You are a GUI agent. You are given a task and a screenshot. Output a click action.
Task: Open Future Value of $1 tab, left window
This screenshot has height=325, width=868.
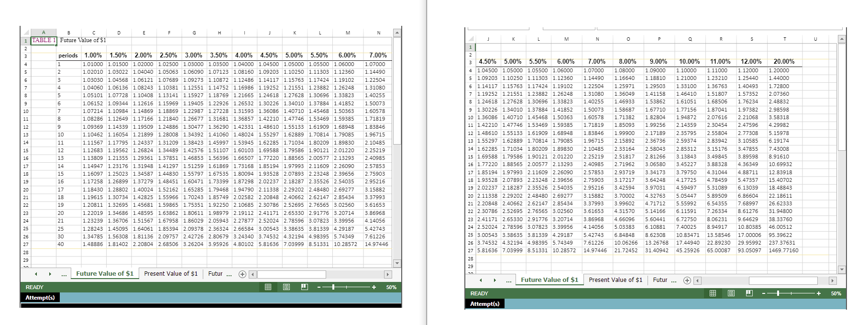point(105,274)
